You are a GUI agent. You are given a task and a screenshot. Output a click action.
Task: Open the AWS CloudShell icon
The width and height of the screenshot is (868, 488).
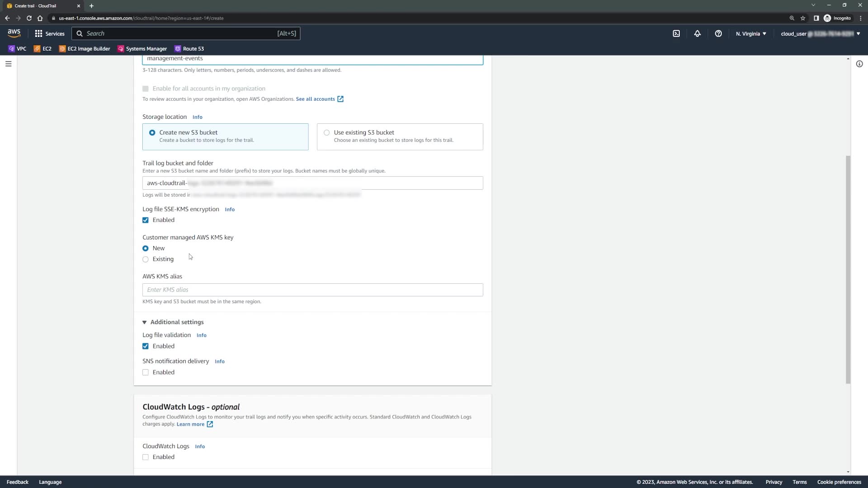[676, 33]
